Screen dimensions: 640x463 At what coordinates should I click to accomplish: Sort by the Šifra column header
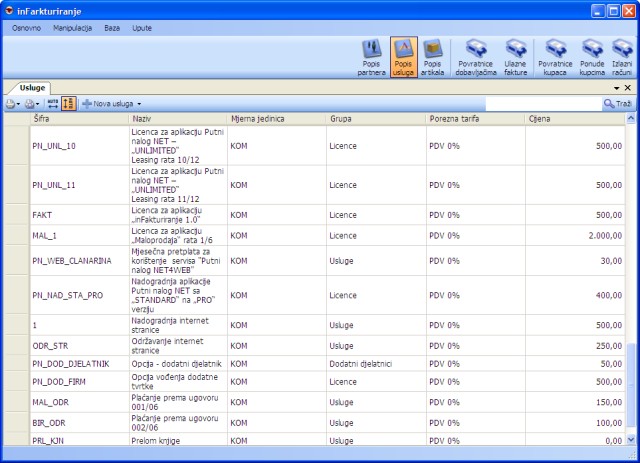coord(79,119)
